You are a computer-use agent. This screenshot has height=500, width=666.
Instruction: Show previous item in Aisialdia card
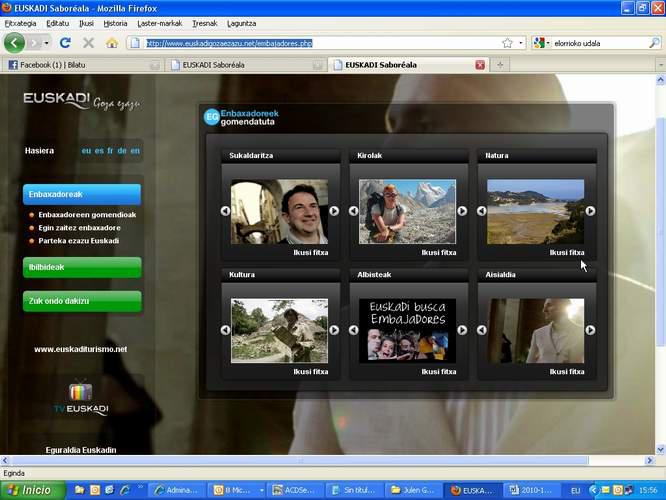481,330
